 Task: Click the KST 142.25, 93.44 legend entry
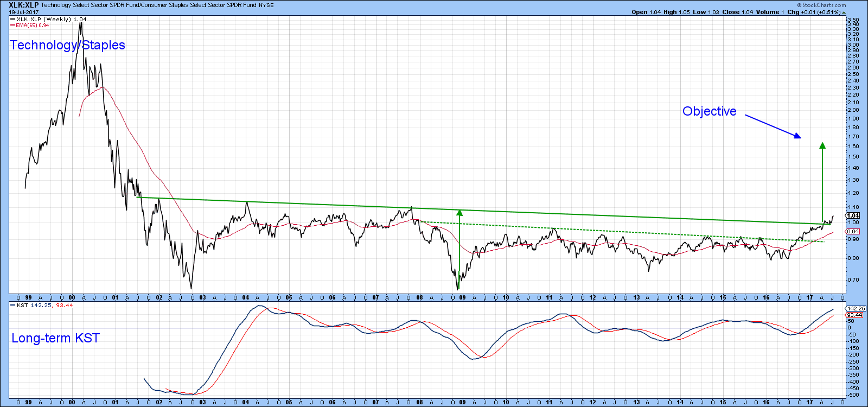(x=42, y=305)
